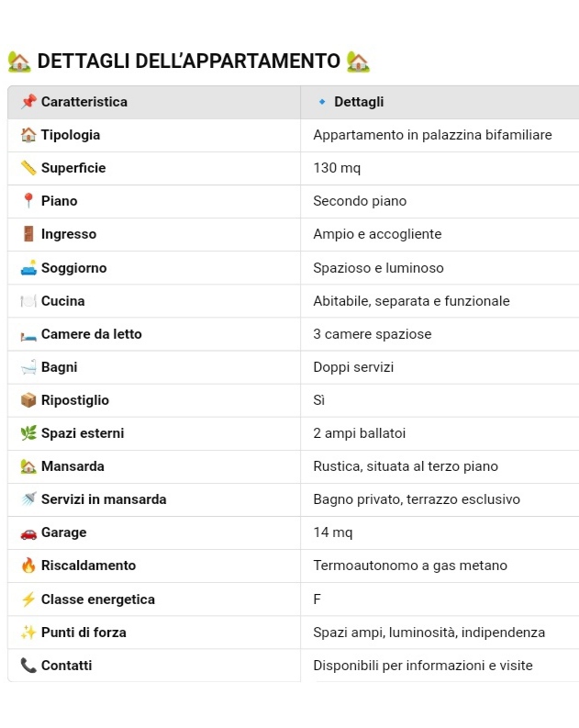Click the house emoji after the title
579x728 pixels.
click(x=358, y=62)
